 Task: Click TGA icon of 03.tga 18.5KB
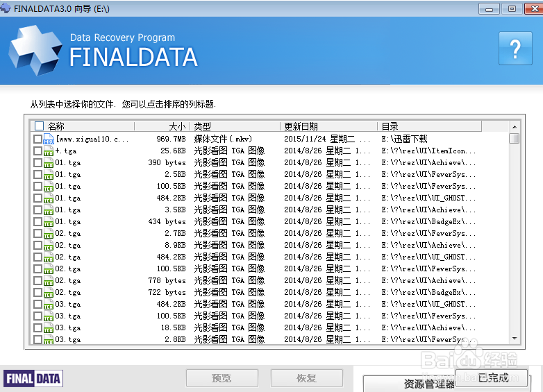click(x=49, y=328)
